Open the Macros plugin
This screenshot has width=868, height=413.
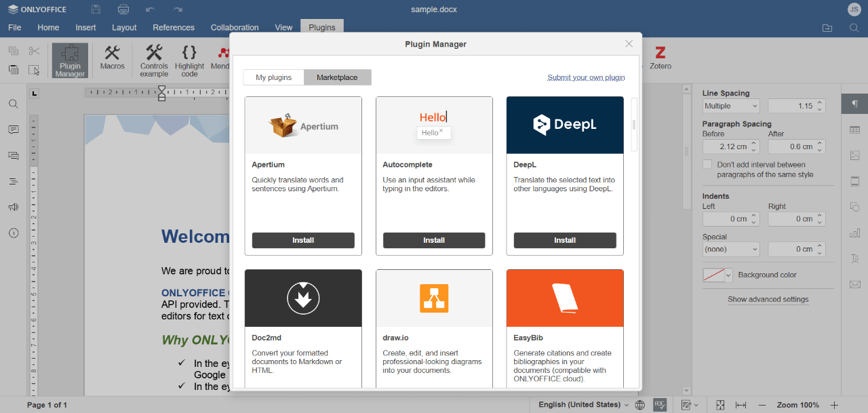click(x=113, y=58)
